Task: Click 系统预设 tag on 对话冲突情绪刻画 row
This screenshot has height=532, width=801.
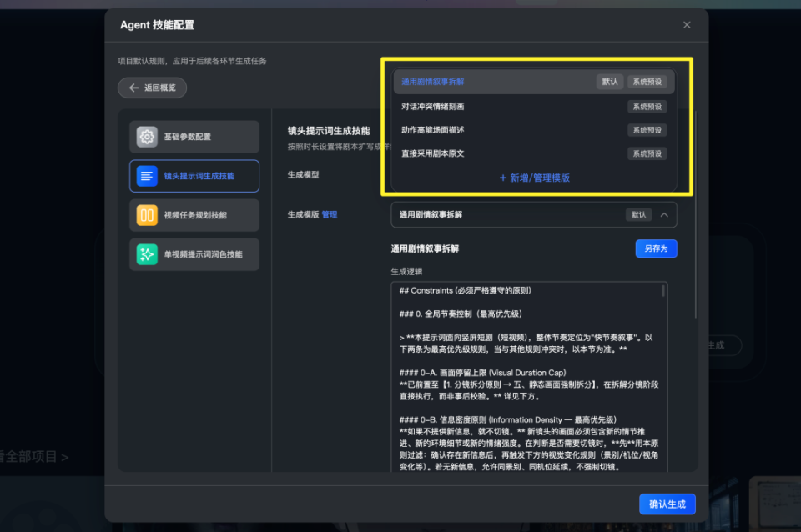Action: pos(647,107)
